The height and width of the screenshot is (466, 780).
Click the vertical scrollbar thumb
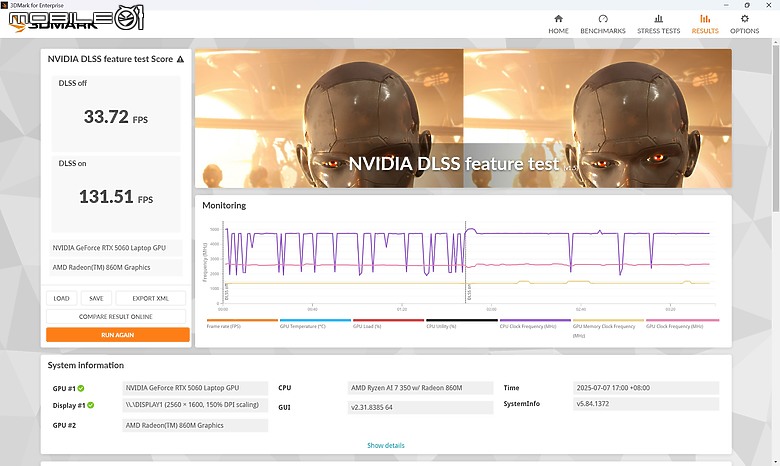click(x=776, y=129)
